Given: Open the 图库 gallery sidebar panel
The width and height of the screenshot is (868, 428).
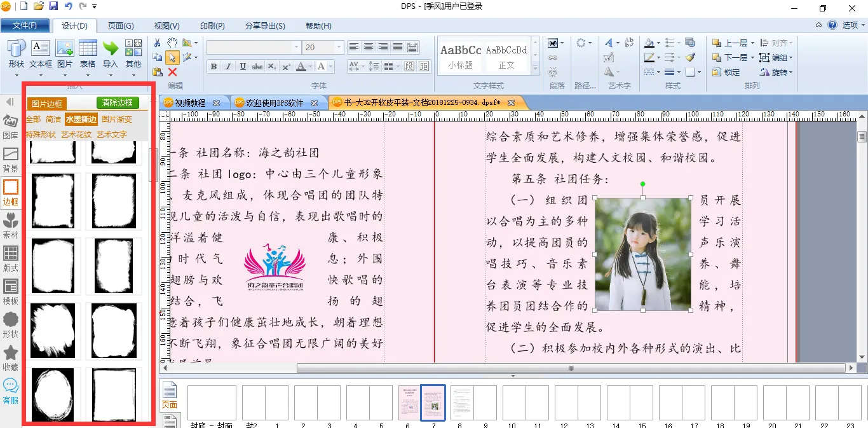Looking at the screenshot, I should pos(10,126).
